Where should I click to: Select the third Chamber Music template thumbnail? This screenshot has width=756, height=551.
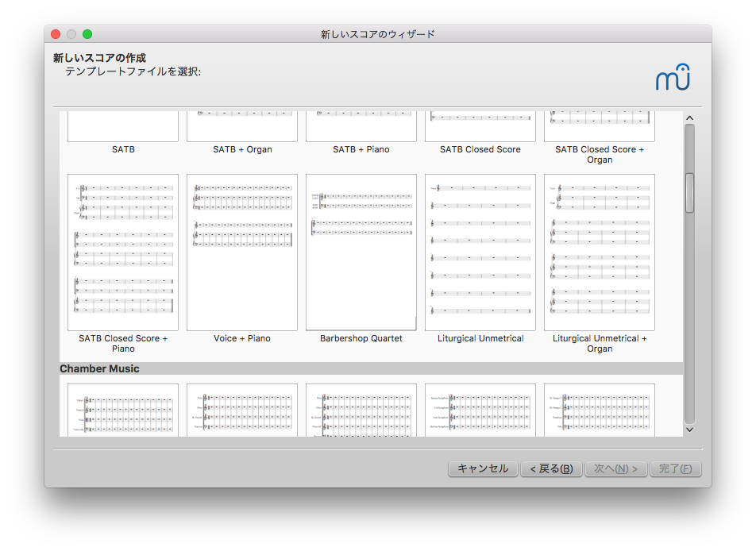point(361,410)
